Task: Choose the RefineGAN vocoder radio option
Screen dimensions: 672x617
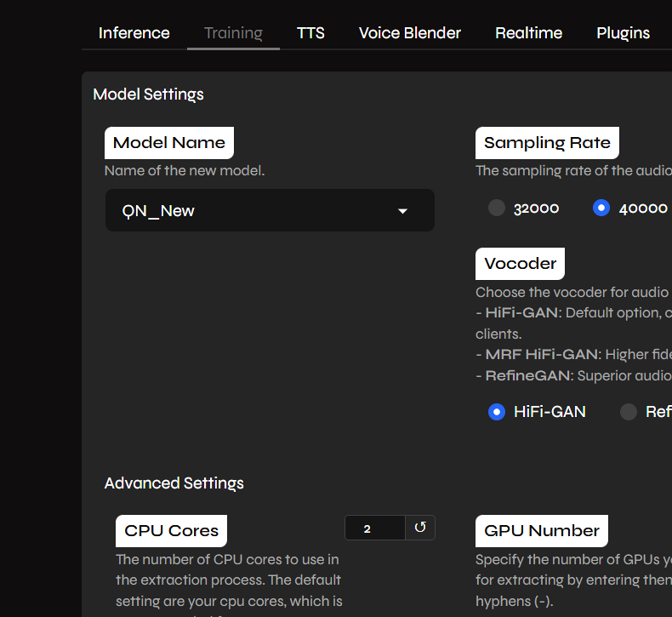Action: pos(629,412)
